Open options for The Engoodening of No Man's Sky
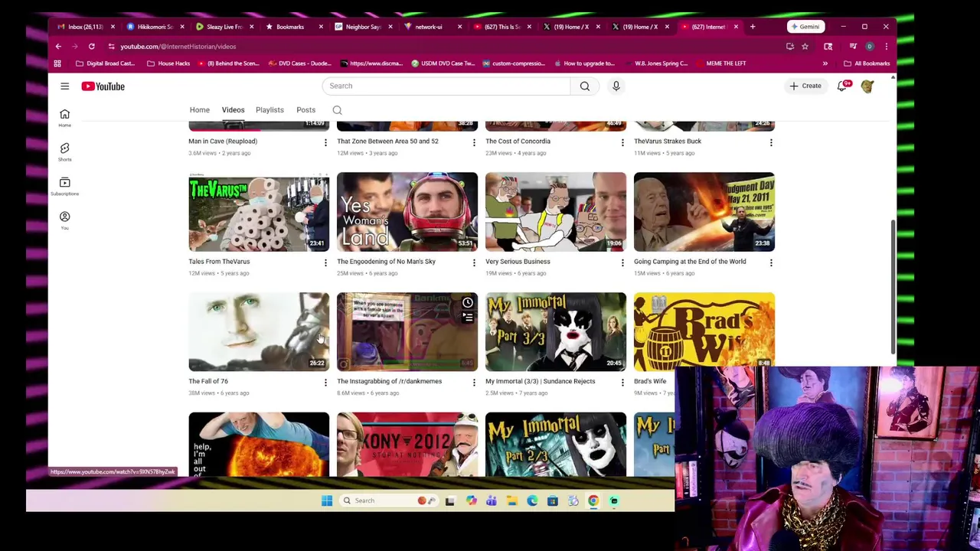The image size is (980, 551). click(474, 262)
